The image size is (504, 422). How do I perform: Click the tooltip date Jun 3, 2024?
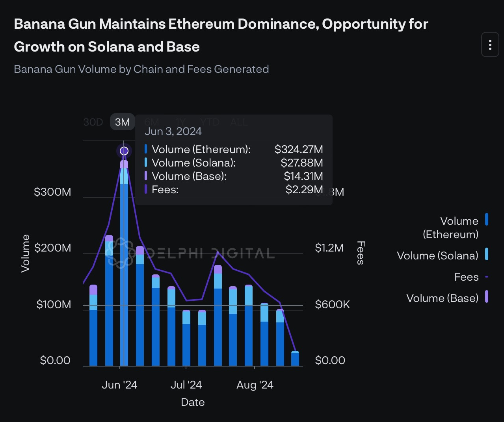[x=173, y=131]
